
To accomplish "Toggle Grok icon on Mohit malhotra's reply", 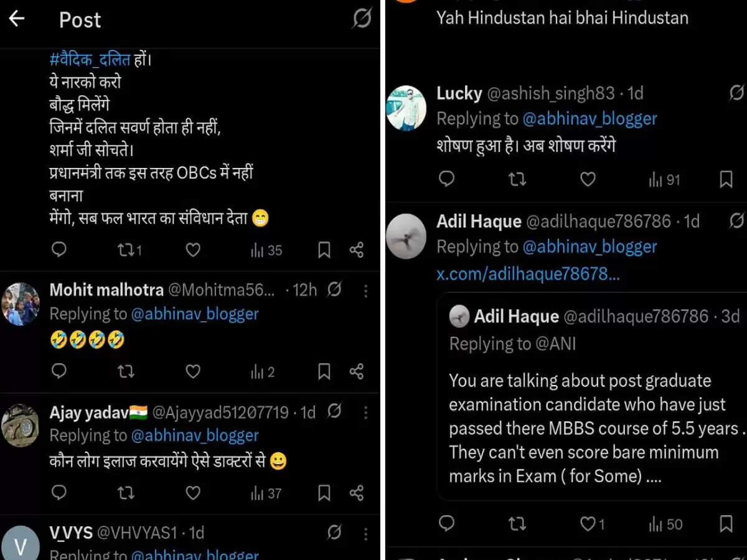I will tap(335, 290).
